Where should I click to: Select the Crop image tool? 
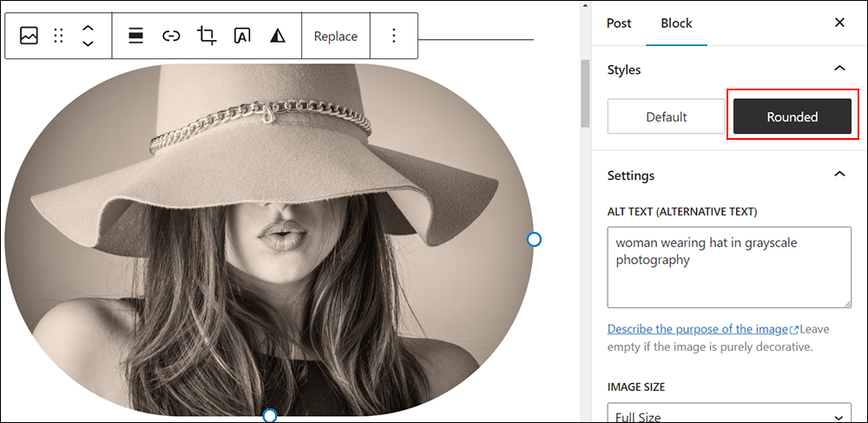click(207, 36)
